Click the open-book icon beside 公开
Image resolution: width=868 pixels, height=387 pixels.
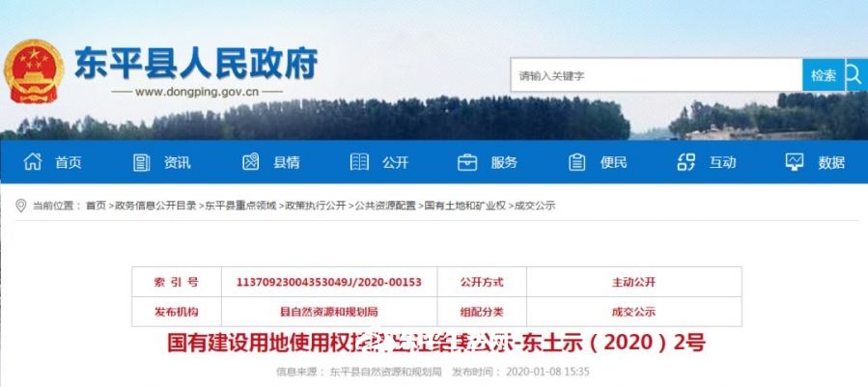[359, 162]
